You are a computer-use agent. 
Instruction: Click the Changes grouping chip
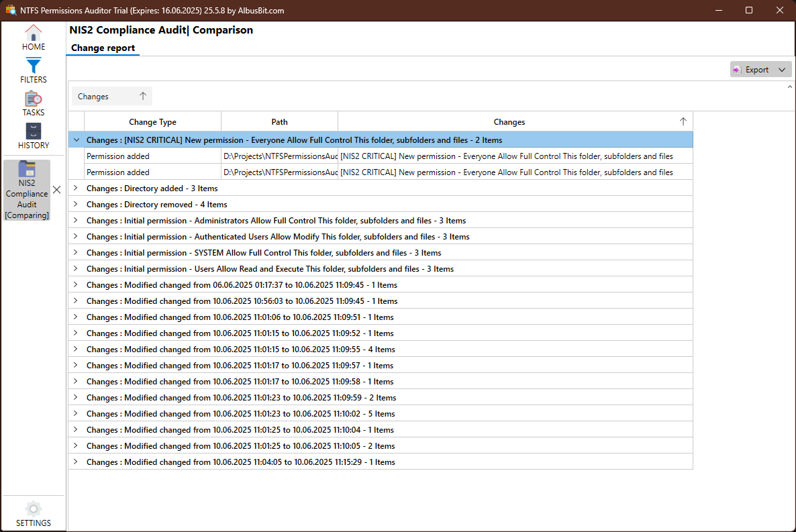point(111,97)
